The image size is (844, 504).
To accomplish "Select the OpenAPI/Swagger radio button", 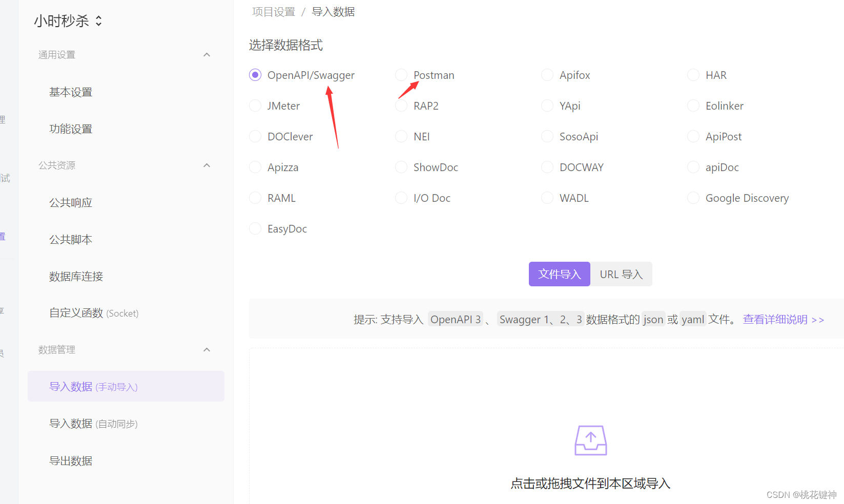I will pyautogui.click(x=255, y=75).
